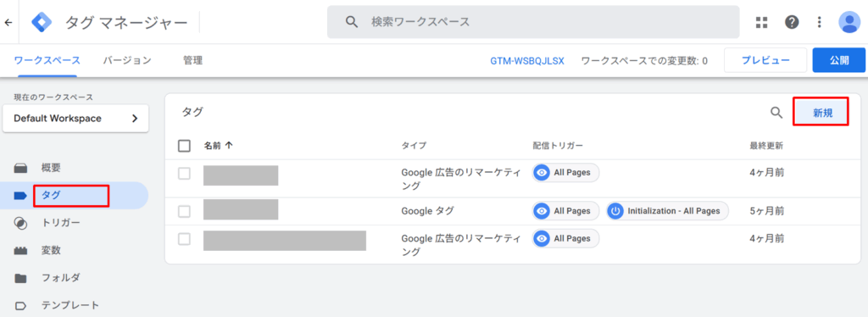
Task: Tick the select-all checkbox beside 名前
Action: pos(184,146)
